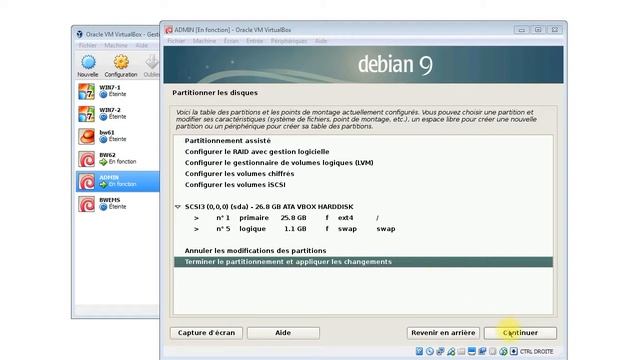Image resolution: width=640 pixels, height=360 pixels.
Task: Click 25.8 GB size in partition n° 1
Action: [x=293, y=218]
